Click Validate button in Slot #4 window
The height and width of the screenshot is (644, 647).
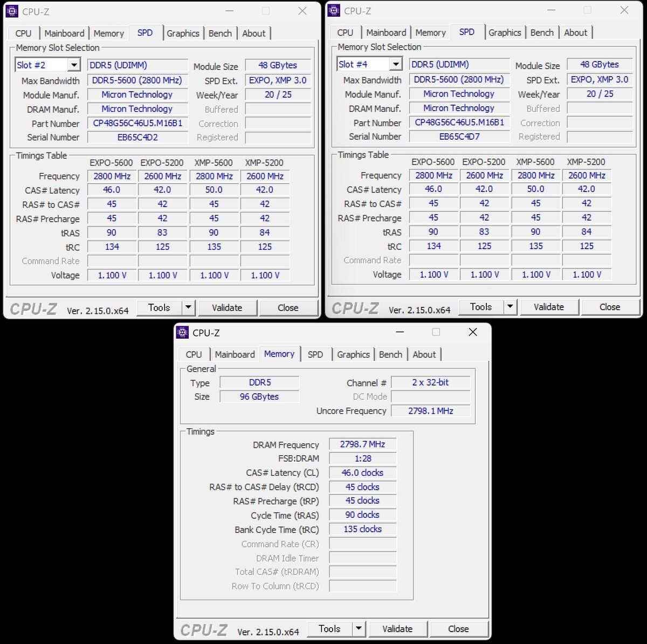(549, 307)
